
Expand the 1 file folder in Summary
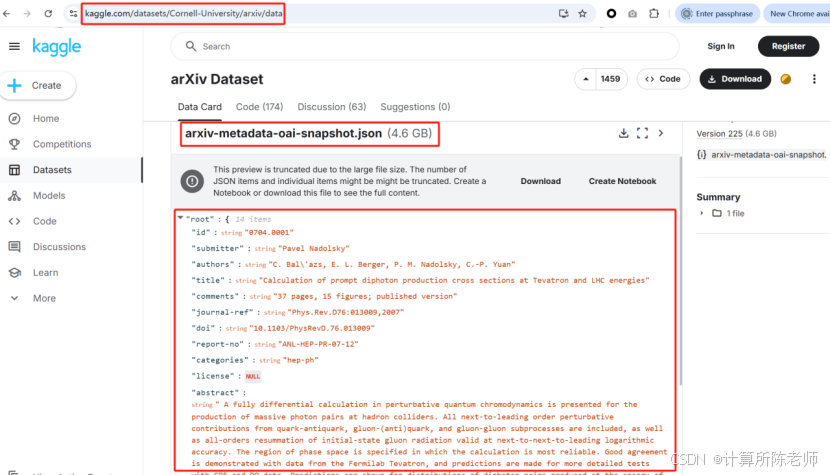702,213
